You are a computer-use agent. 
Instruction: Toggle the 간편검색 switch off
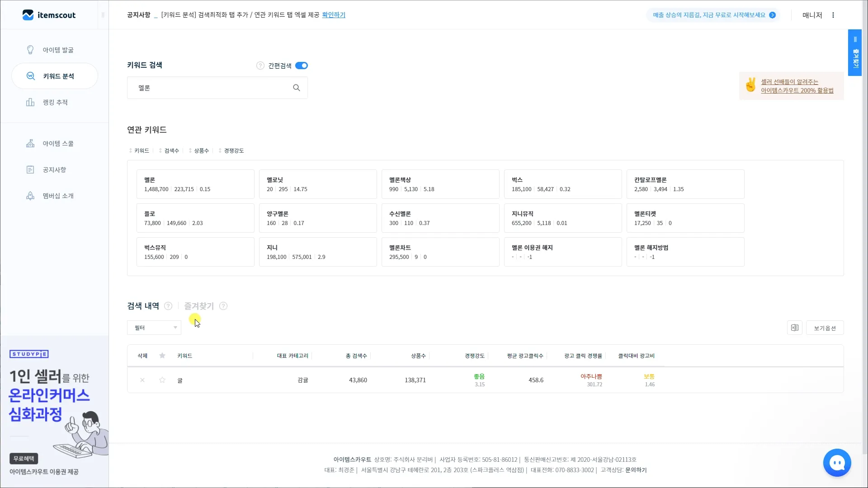coord(302,66)
